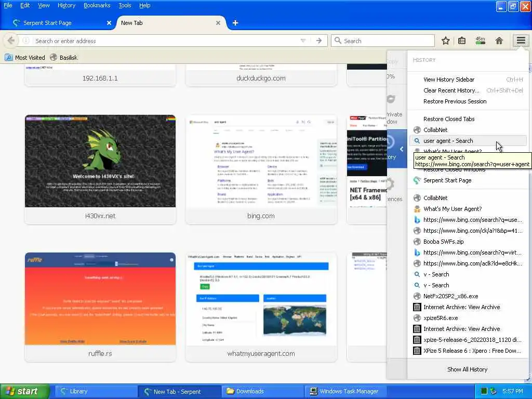Viewport: 532px width, 399px height.
Task: Open bing.com/aclk history entry
Action: pyautogui.click(x=468, y=263)
